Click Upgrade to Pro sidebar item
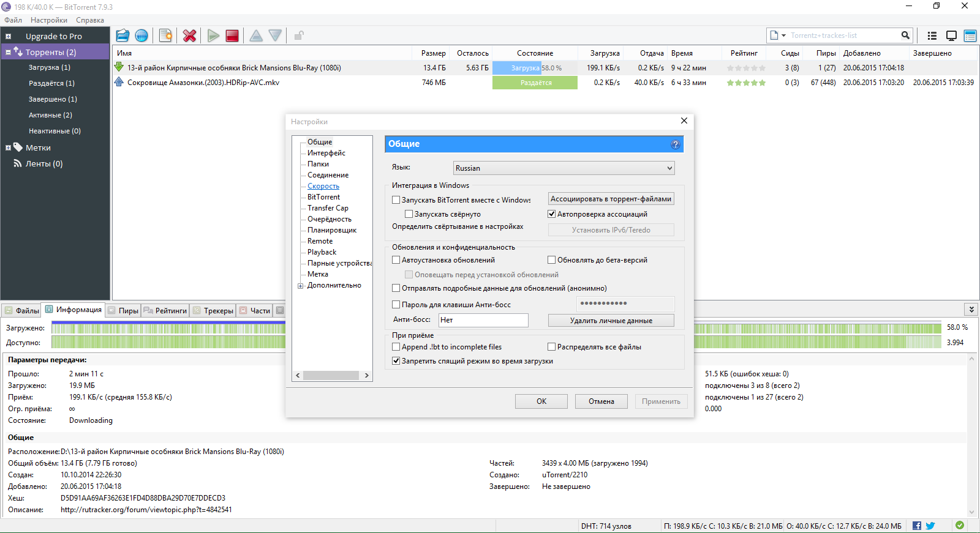The width and height of the screenshot is (980, 533). (x=54, y=36)
